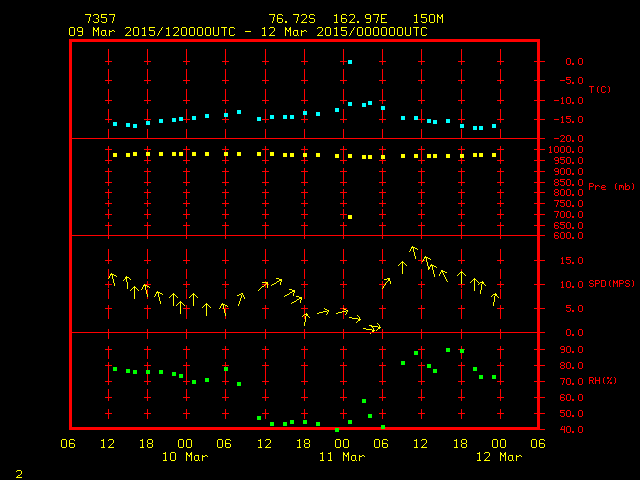
Task: Click the 950.0 pressure tick value
Action: tap(569, 160)
